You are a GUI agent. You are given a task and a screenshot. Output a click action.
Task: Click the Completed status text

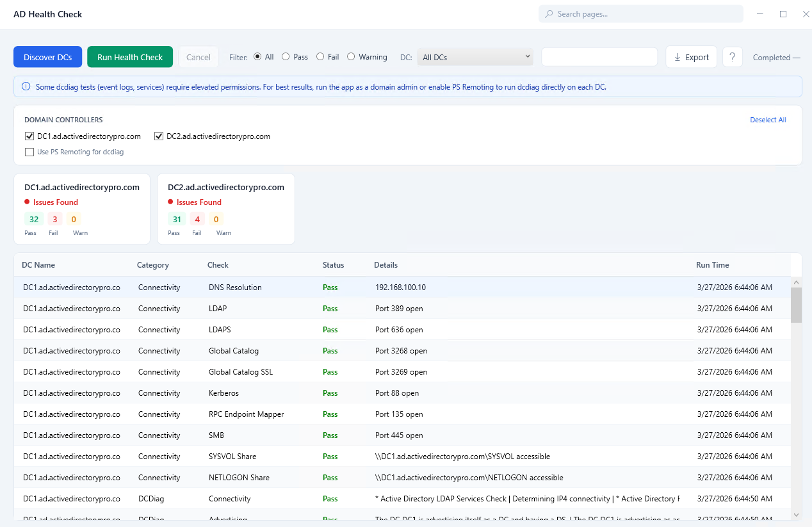pyautogui.click(x=776, y=57)
